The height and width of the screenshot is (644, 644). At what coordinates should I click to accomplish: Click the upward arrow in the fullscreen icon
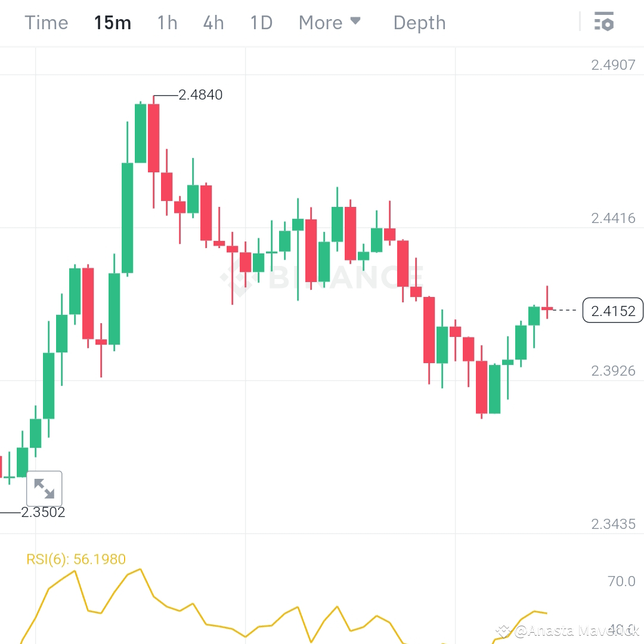pyautogui.click(x=39, y=483)
